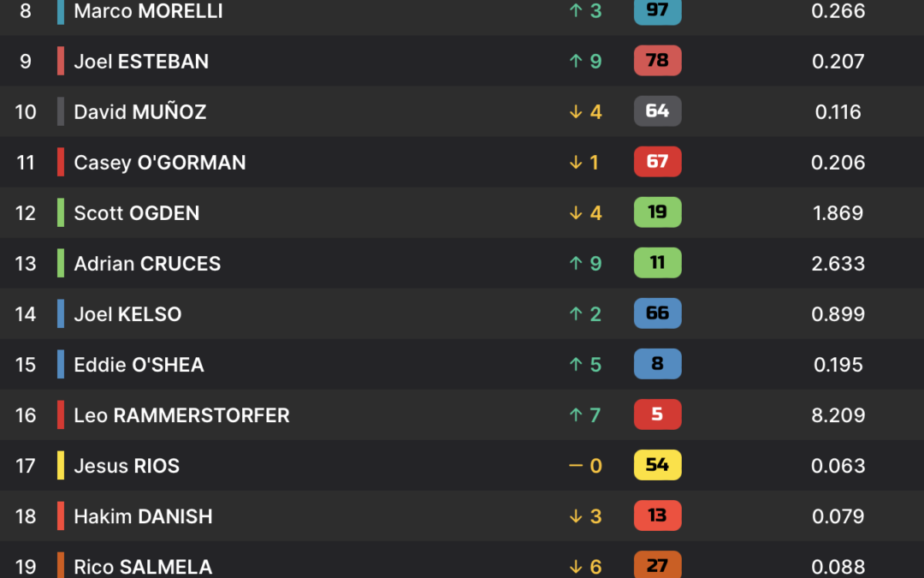Click position number 15 in the ranking column
Screen dimensions: 924x578
pos(26,365)
